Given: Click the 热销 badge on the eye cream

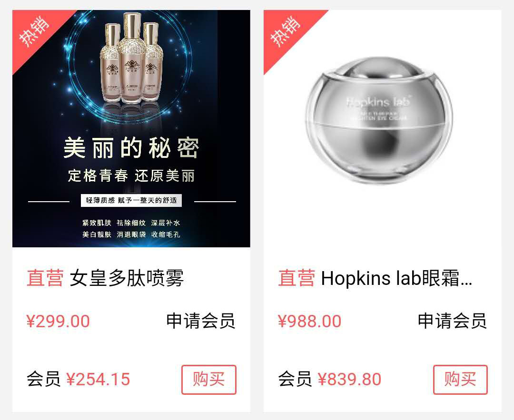Looking at the screenshot, I should (x=286, y=32).
